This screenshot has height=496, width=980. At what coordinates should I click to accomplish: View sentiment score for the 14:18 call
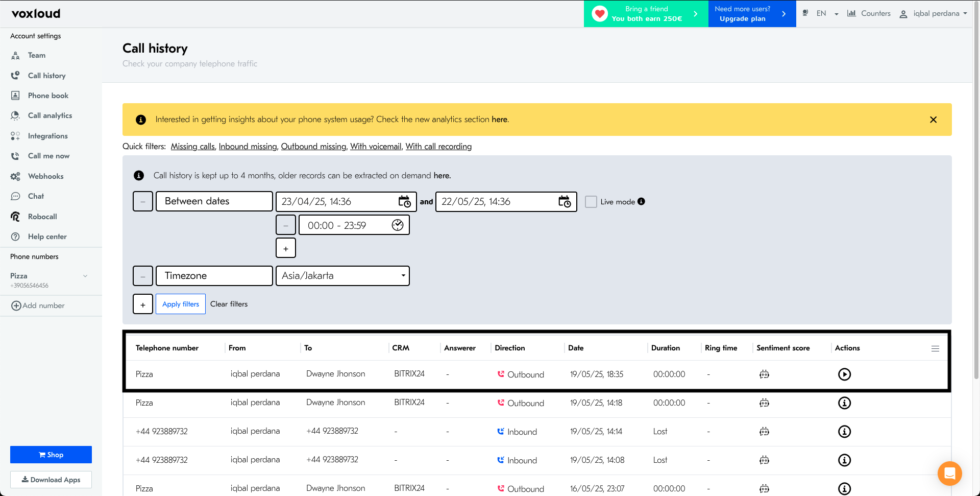(764, 403)
